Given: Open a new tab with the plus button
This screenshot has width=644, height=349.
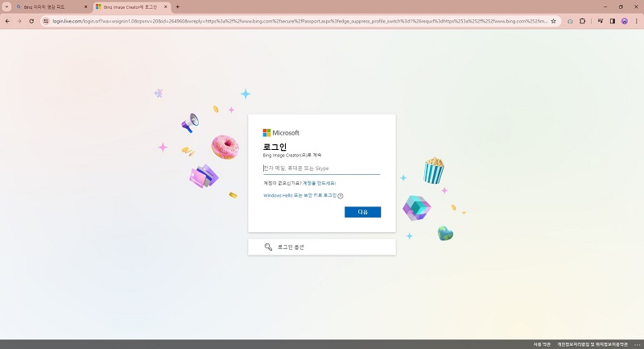Looking at the screenshot, I should click(x=177, y=7).
